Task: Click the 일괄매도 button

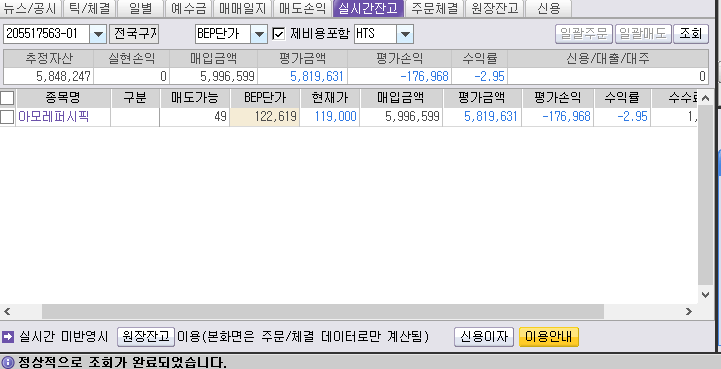Action: tap(643, 34)
